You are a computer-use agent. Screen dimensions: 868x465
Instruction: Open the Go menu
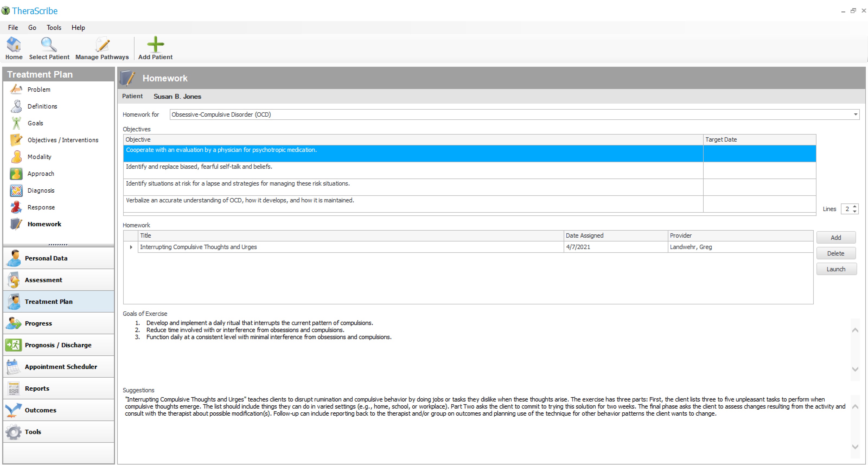click(32, 28)
